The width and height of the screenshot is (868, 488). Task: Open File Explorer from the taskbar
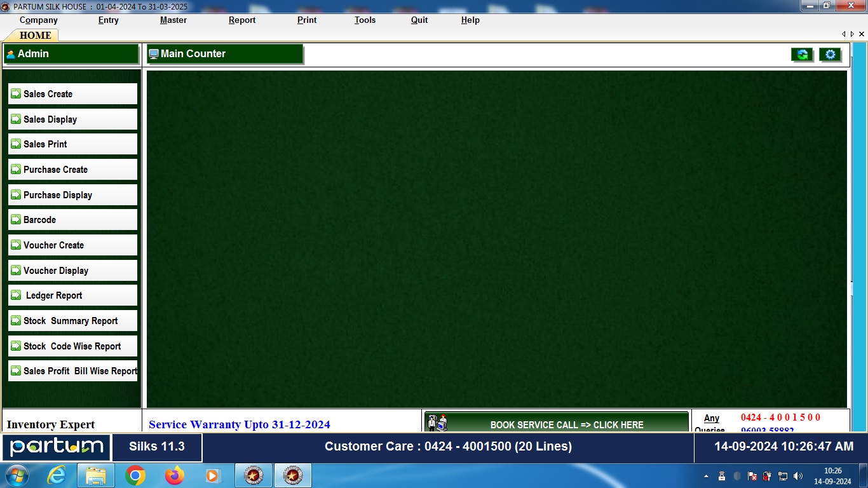point(96,475)
